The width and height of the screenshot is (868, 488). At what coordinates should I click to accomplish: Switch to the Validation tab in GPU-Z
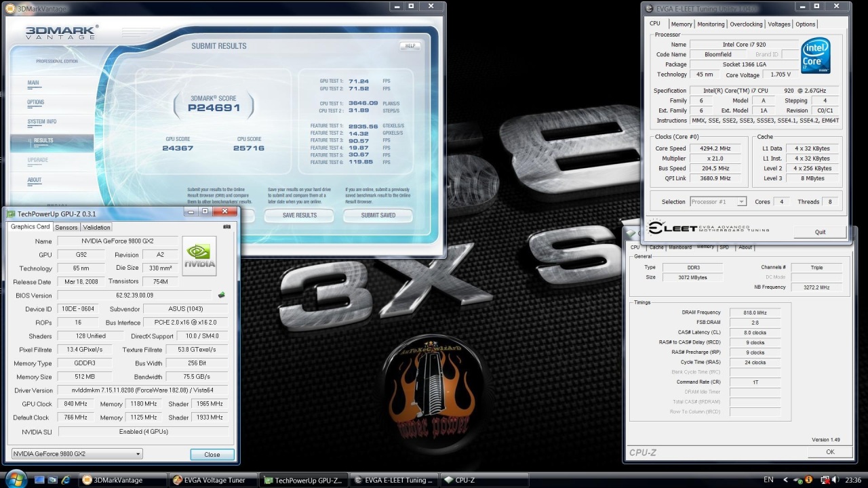point(97,227)
